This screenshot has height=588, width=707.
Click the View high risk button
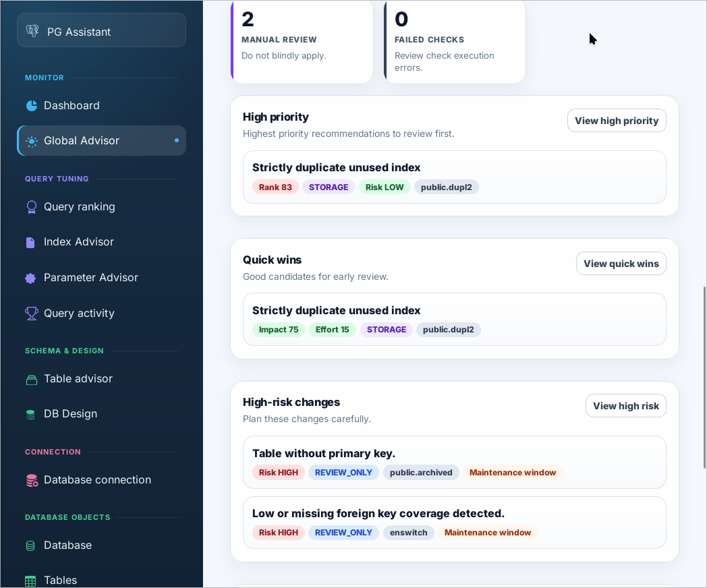click(626, 405)
